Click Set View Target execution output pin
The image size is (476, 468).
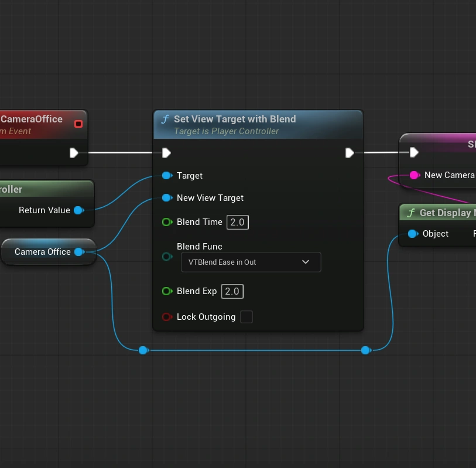click(x=350, y=153)
